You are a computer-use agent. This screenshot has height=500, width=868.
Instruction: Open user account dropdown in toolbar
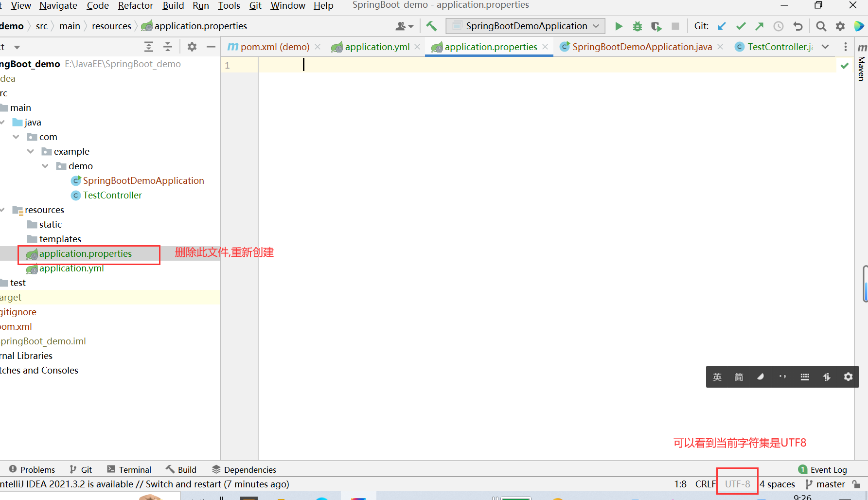point(405,26)
